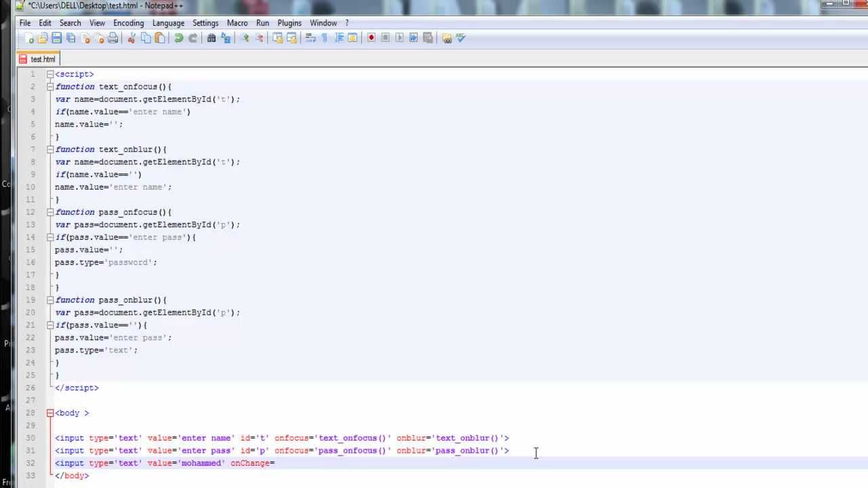This screenshot has height=488, width=868.
Task: Click the closing </body> tag on line 33
Action: (x=72, y=476)
